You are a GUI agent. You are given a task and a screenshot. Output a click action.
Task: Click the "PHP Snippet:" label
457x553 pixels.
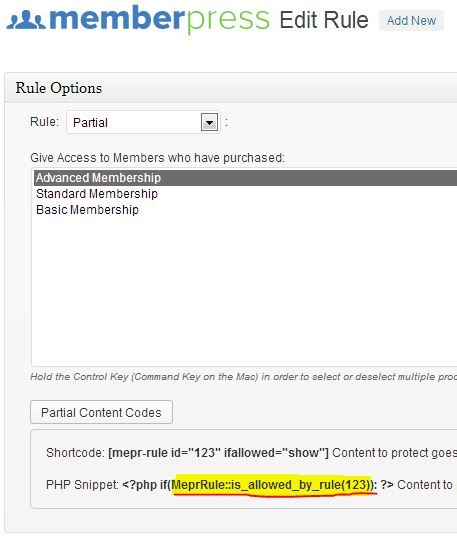pyautogui.click(x=83, y=485)
